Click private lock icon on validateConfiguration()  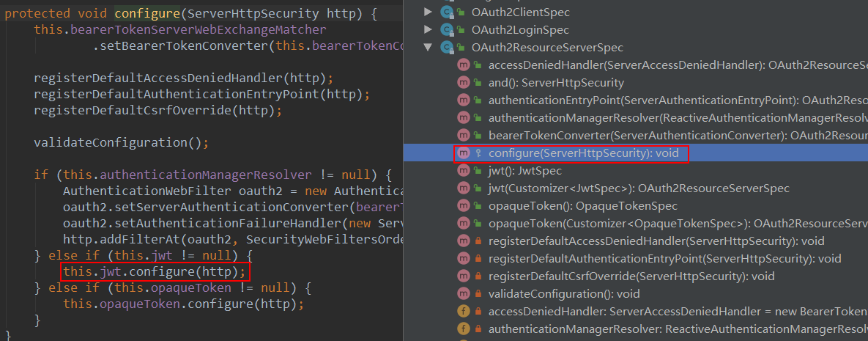coord(478,294)
